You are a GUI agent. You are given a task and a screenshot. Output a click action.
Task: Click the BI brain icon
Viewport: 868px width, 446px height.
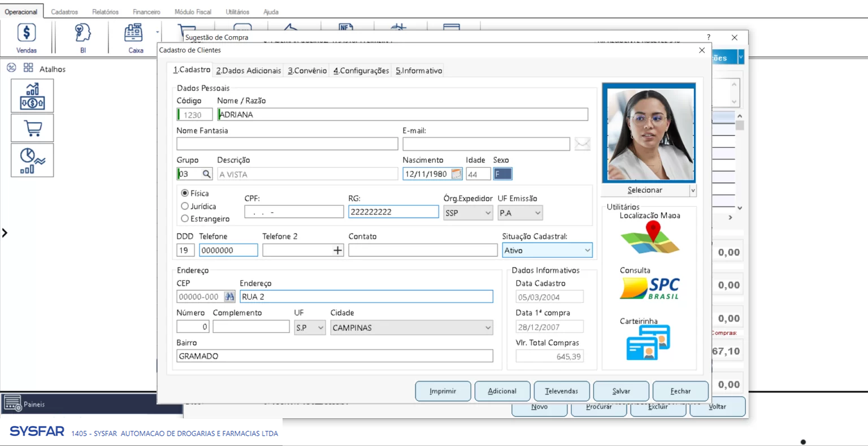[x=83, y=33]
